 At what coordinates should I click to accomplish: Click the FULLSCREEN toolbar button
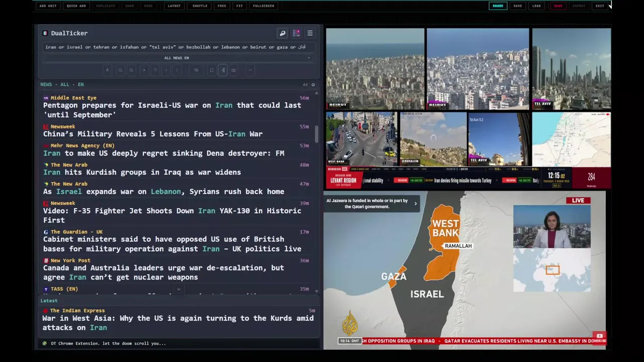point(264,6)
